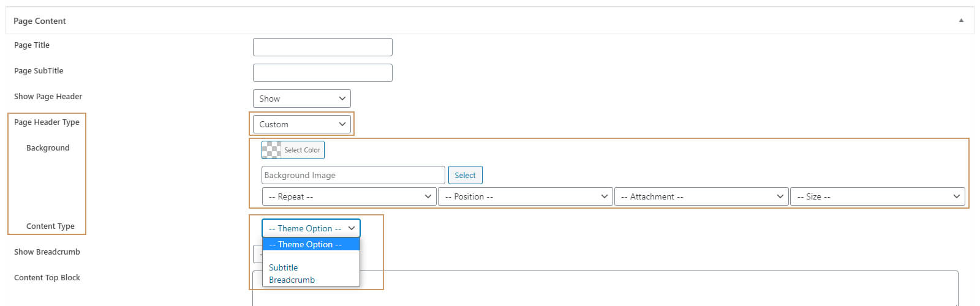980x306 pixels.
Task: Choose highlighted Theme Option list entry
Action: tap(311, 244)
